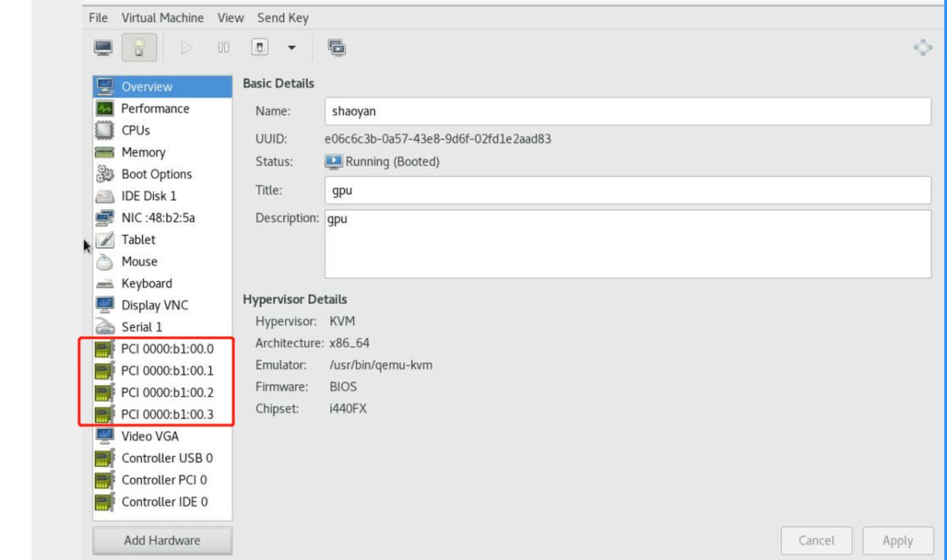Click the Add Hardware button
Image resolution: width=947 pixels, height=560 pixels.
(x=162, y=540)
